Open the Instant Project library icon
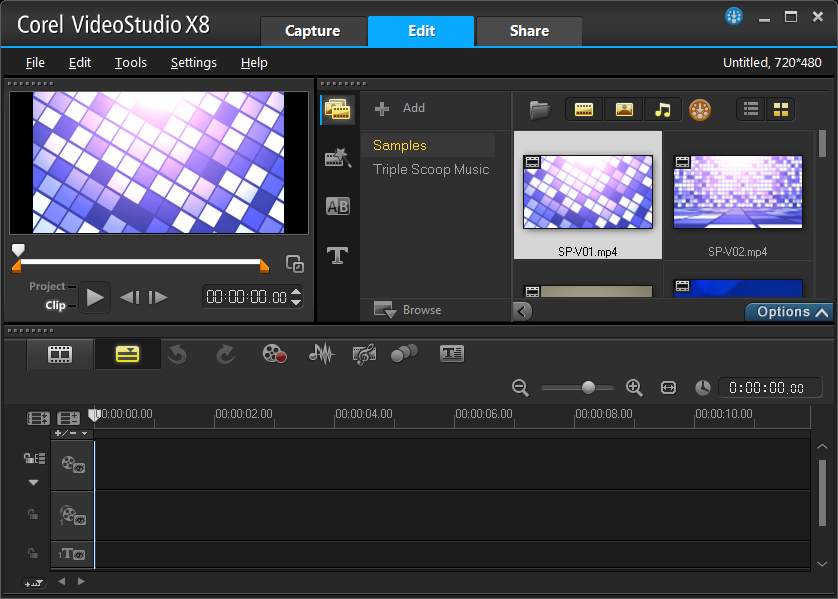 [x=337, y=158]
